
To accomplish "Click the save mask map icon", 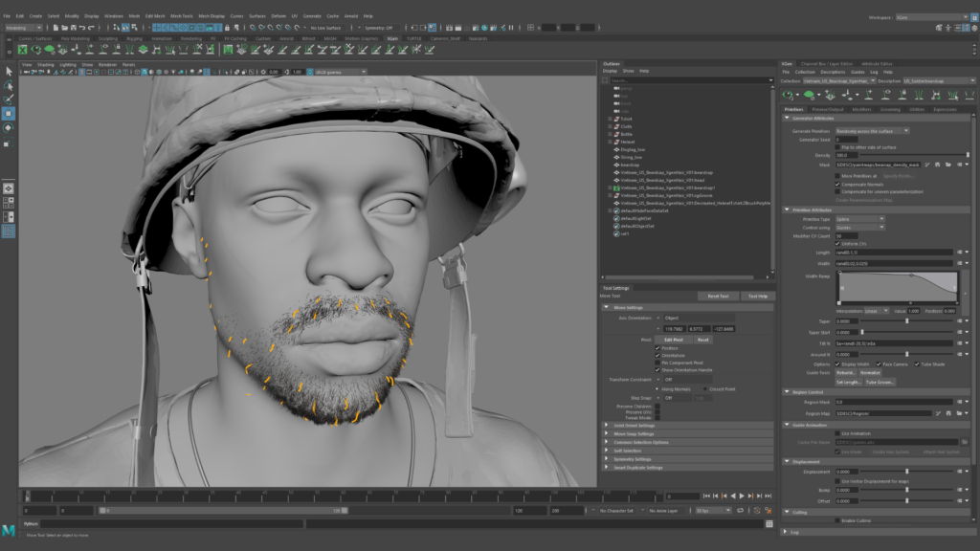I will 939,165.
